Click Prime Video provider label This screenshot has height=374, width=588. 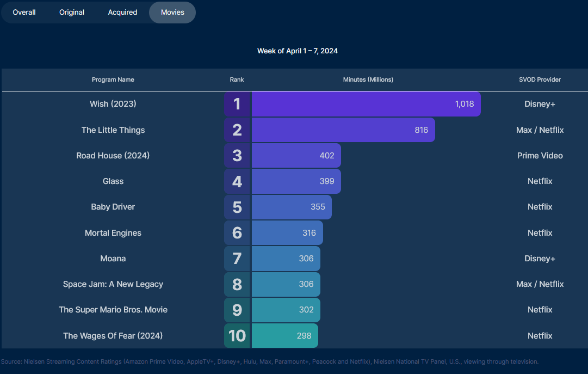click(540, 156)
